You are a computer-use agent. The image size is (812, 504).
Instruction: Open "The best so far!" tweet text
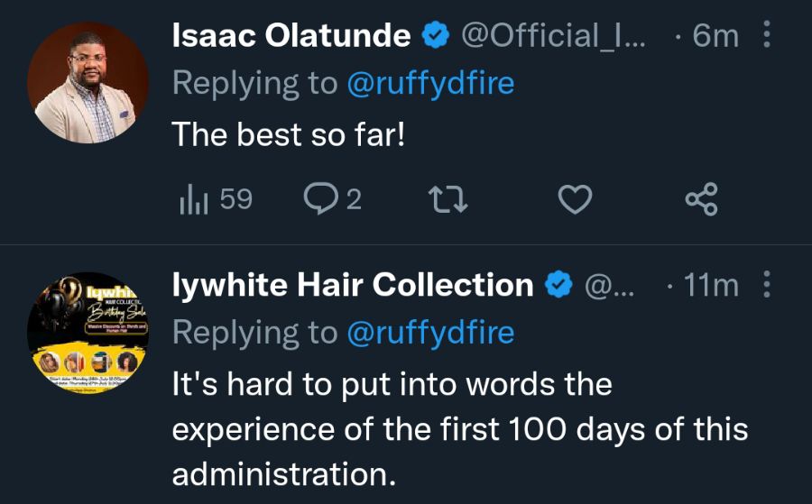tap(288, 134)
